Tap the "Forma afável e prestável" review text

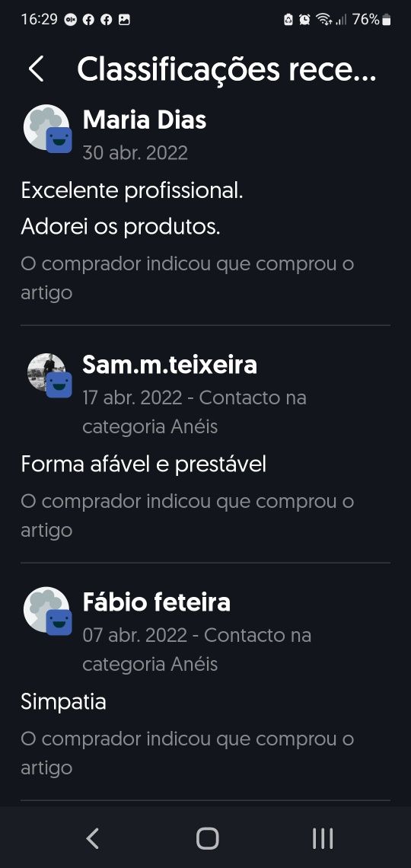coord(144,464)
